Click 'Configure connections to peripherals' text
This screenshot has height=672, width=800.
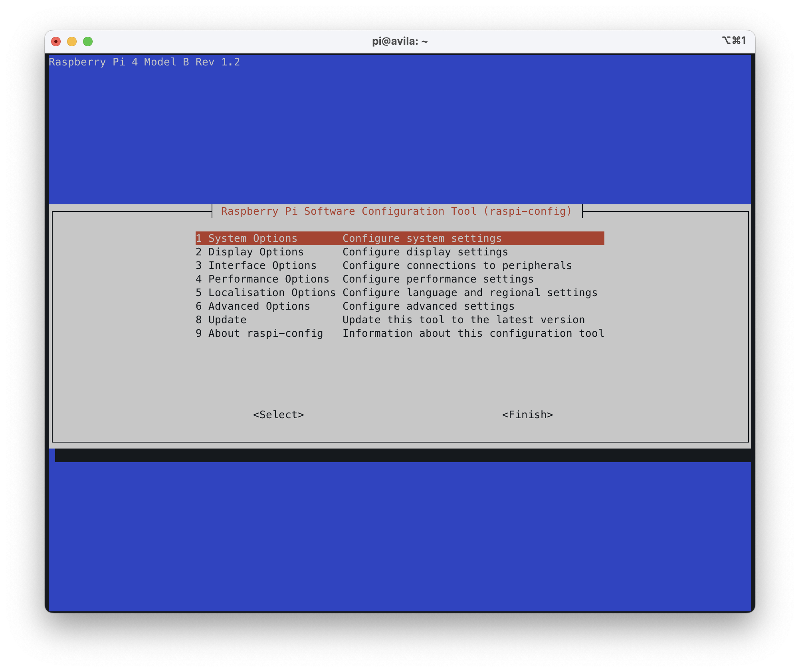click(x=457, y=265)
